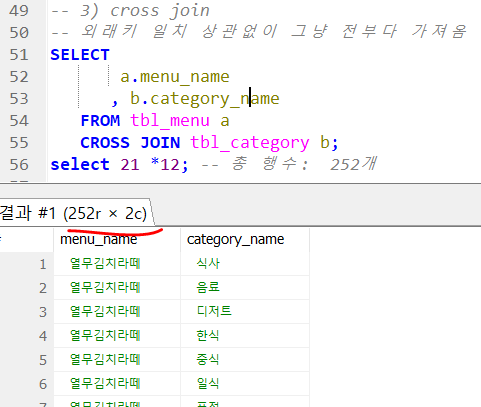Viewport: 481px width, 407px height.
Task: Click a.menu_name in the query
Action: [x=175, y=77]
